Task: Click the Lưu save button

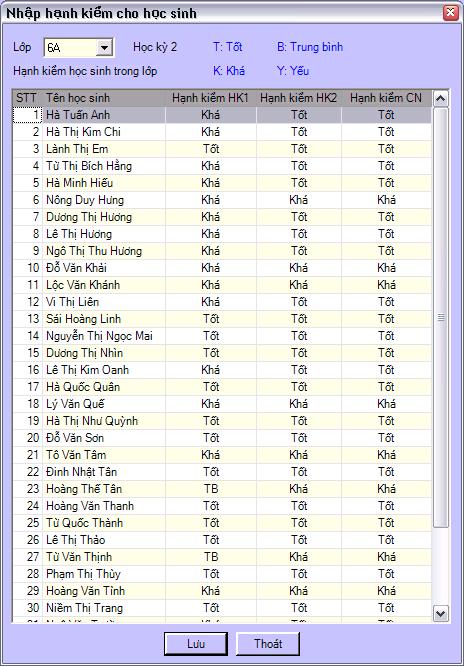Action: click(x=196, y=643)
